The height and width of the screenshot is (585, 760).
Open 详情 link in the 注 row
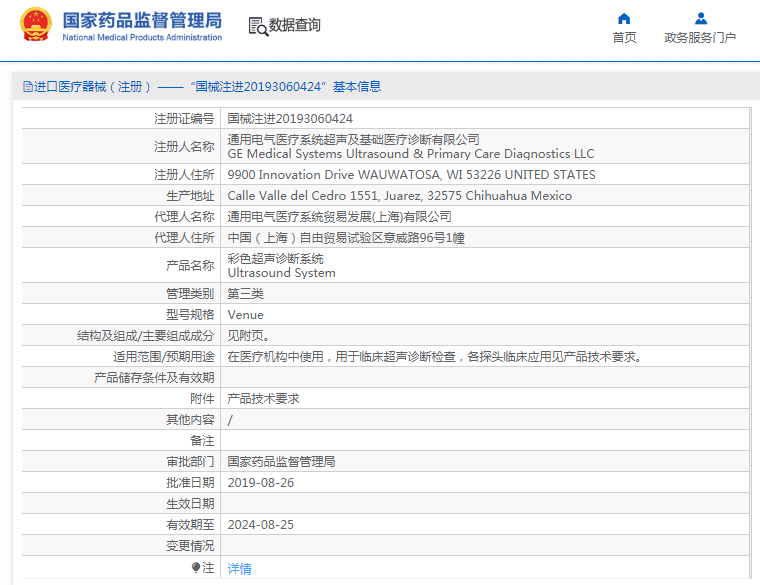[x=239, y=568]
